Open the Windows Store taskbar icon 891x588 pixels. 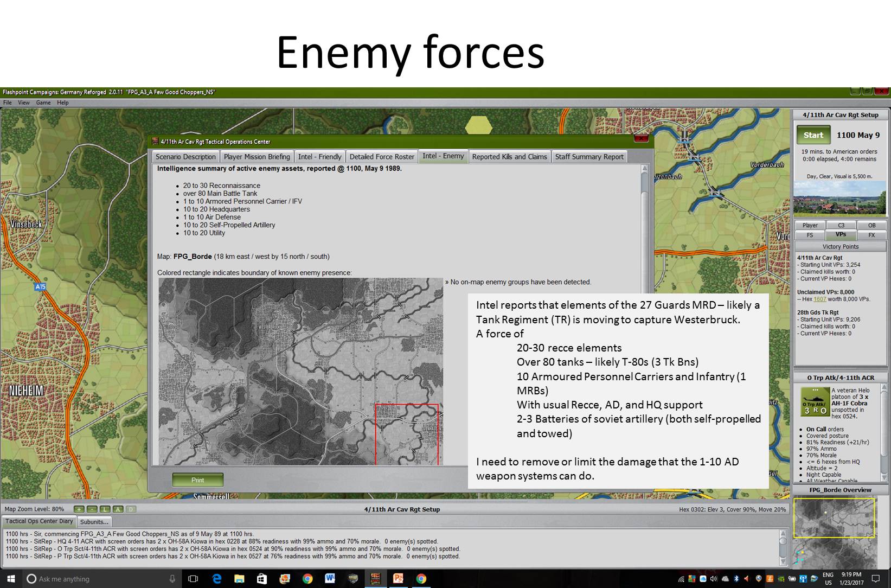(x=261, y=579)
